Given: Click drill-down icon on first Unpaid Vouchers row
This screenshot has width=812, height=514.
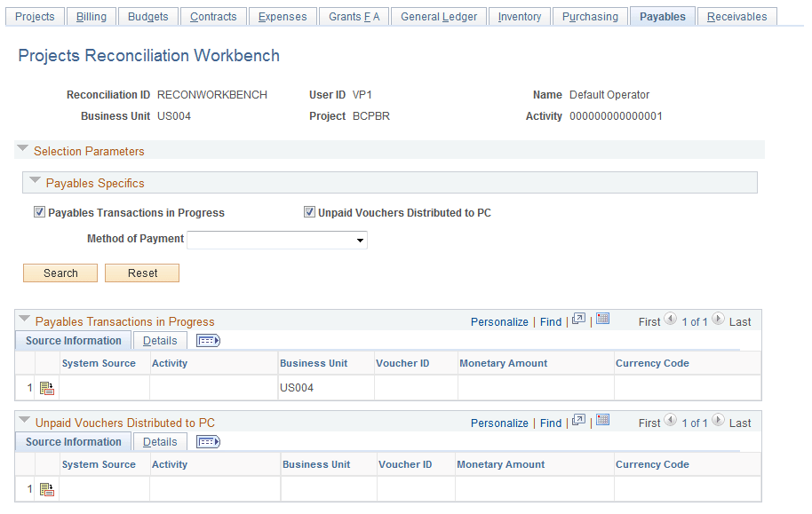Looking at the screenshot, I should click(x=46, y=489).
